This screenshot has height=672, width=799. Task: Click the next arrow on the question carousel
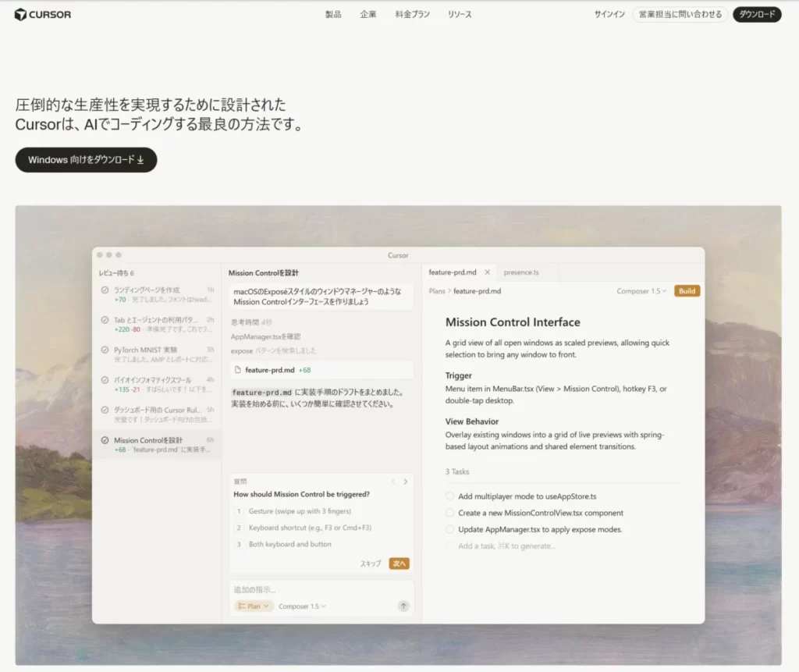pyautogui.click(x=406, y=482)
